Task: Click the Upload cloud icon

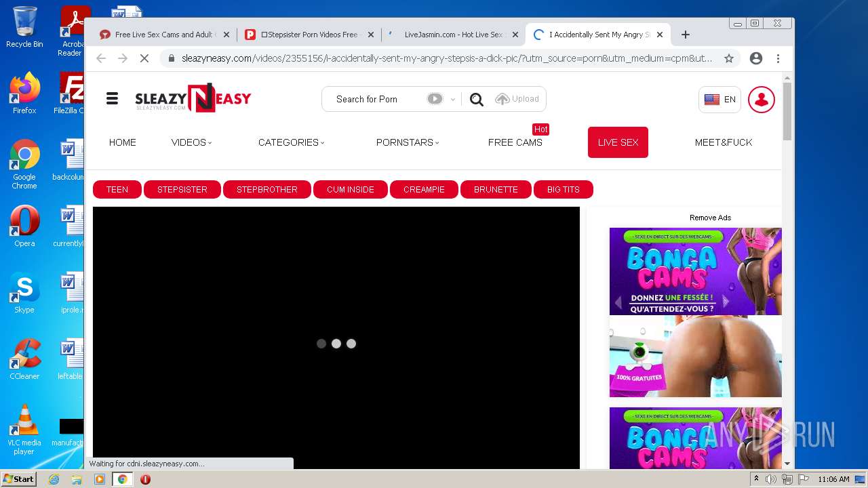Action: pyautogui.click(x=502, y=99)
